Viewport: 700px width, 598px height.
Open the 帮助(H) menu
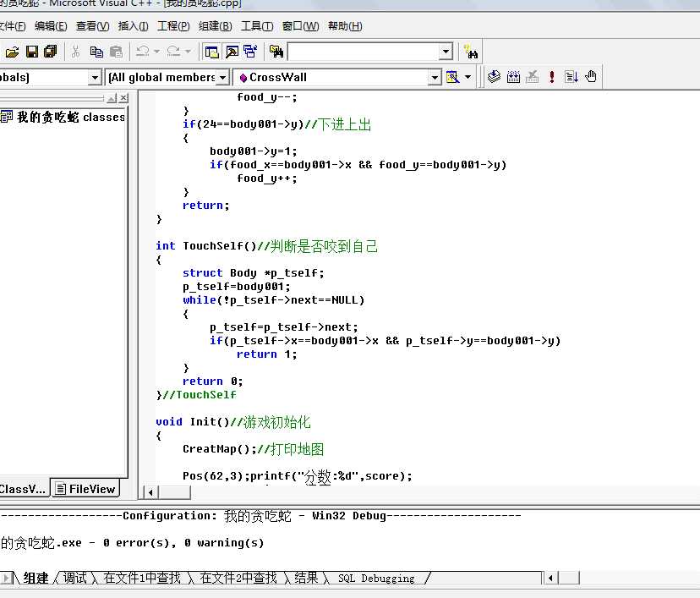point(345,26)
